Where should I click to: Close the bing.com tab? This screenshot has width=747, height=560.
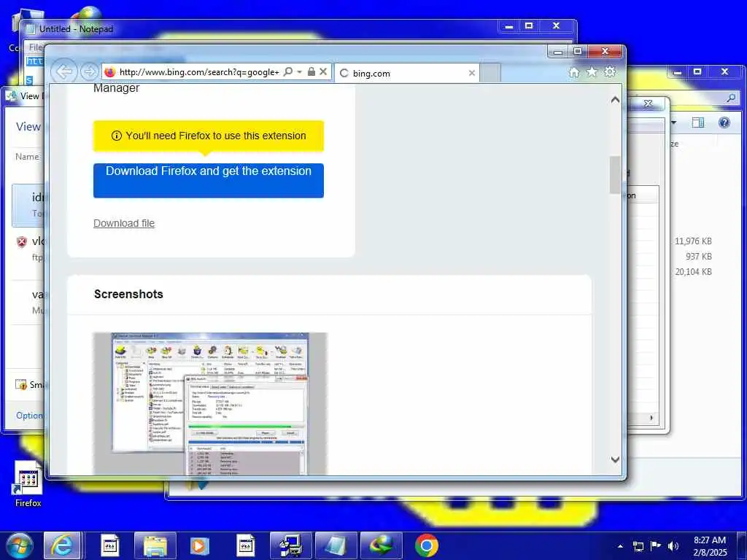pyautogui.click(x=472, y=74)
